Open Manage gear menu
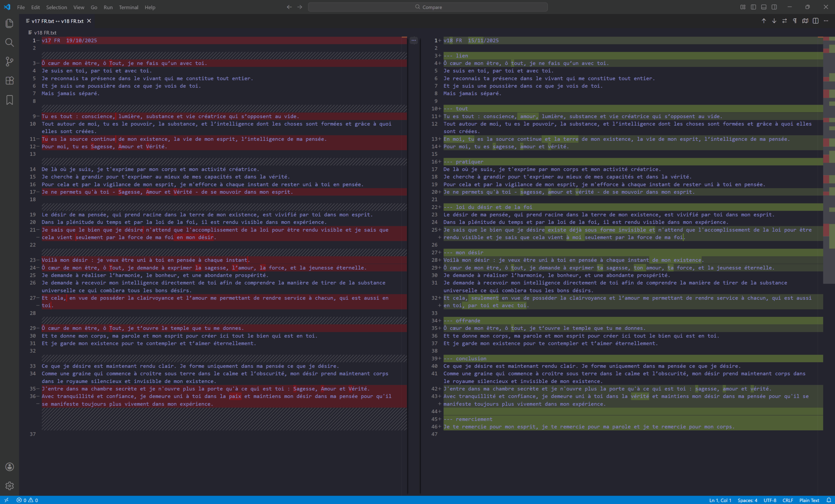Screen dimensions: 835x504 click(x=9, y=486)
